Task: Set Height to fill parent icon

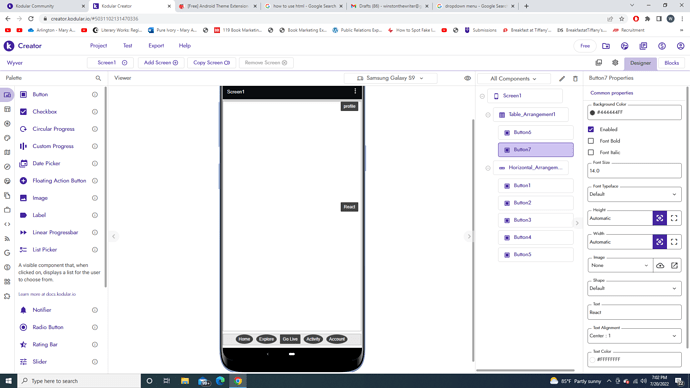Action: (x=674, y=218)
